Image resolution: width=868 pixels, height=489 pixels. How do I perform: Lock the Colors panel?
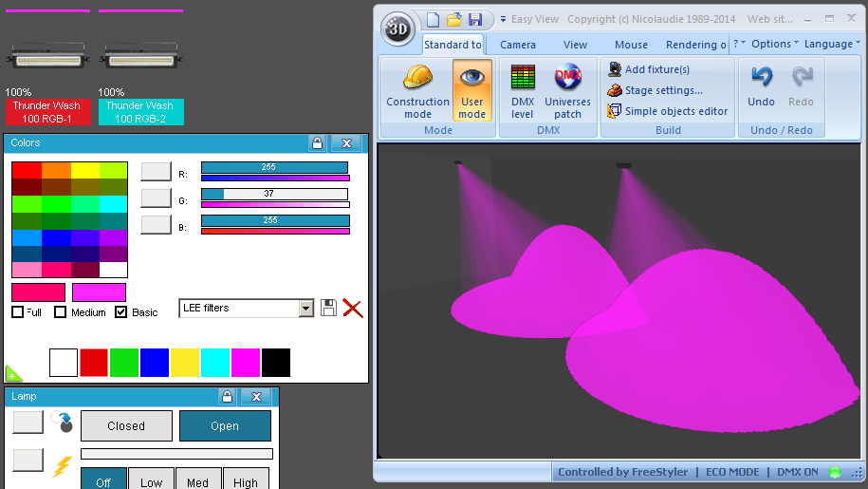click(x=317, y=142)
